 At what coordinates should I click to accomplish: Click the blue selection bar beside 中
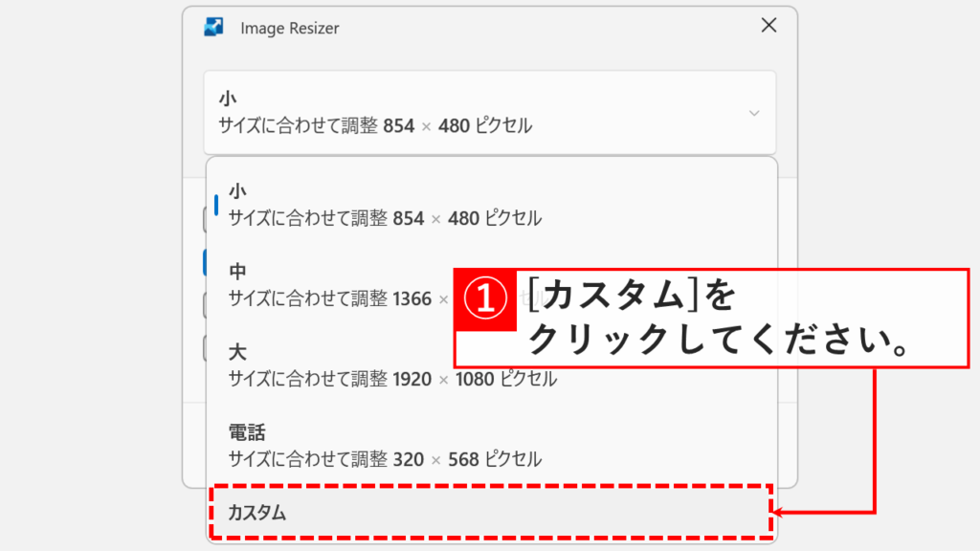pos(205,260)
